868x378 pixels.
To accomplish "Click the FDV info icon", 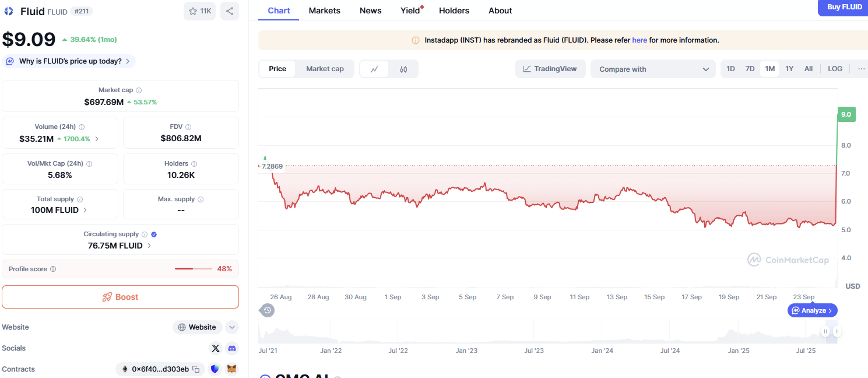I will [x=188, y=127].
